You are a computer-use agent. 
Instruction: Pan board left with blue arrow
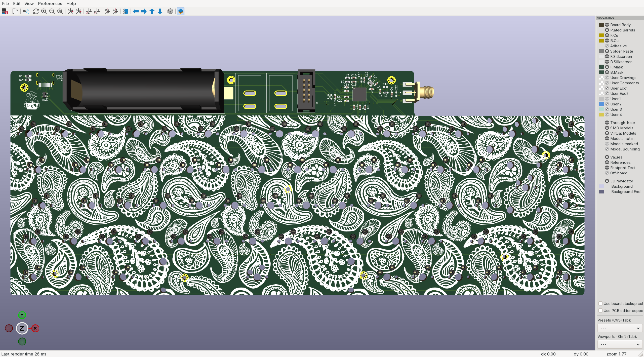[136, 11]
